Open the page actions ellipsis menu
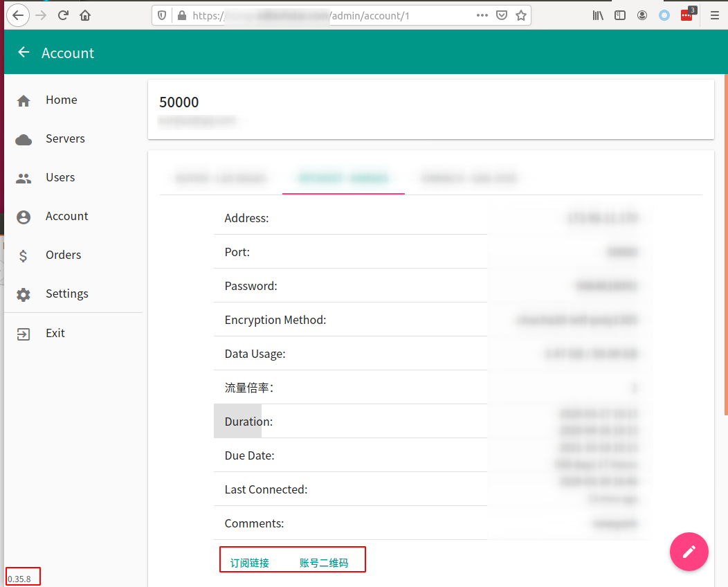 click(x=482, y=15)
